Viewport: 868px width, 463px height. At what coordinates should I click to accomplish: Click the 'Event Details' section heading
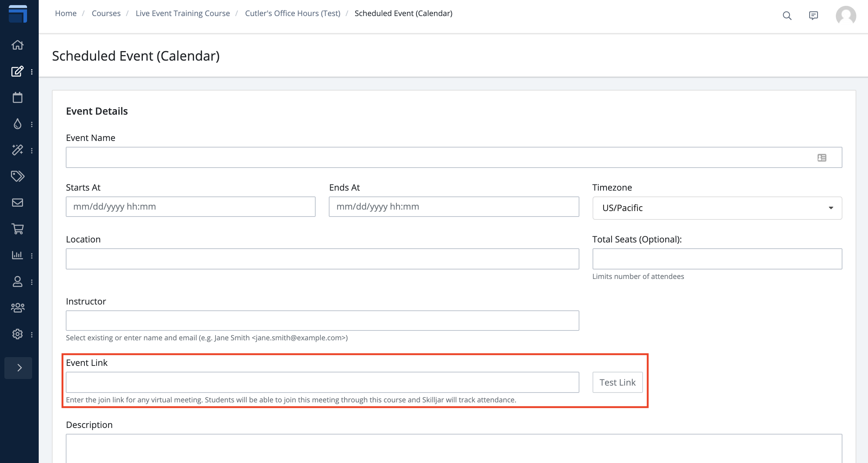coord(97,111)
